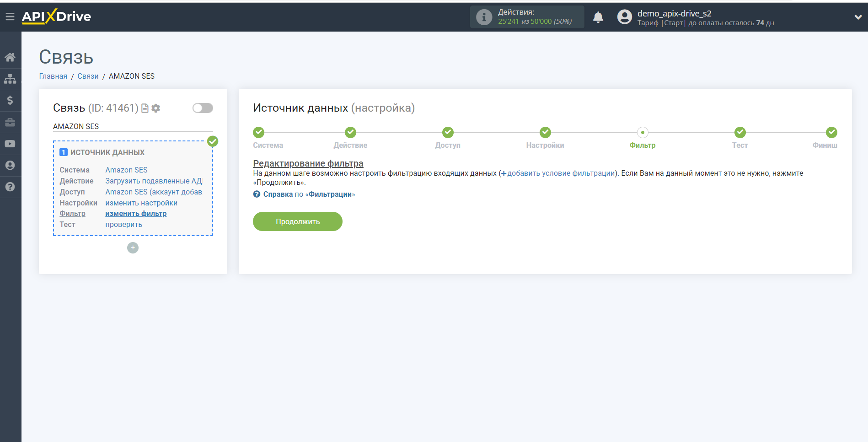Click the ApiX-Drive logo
Screen dimensions: 868x442
56,16
